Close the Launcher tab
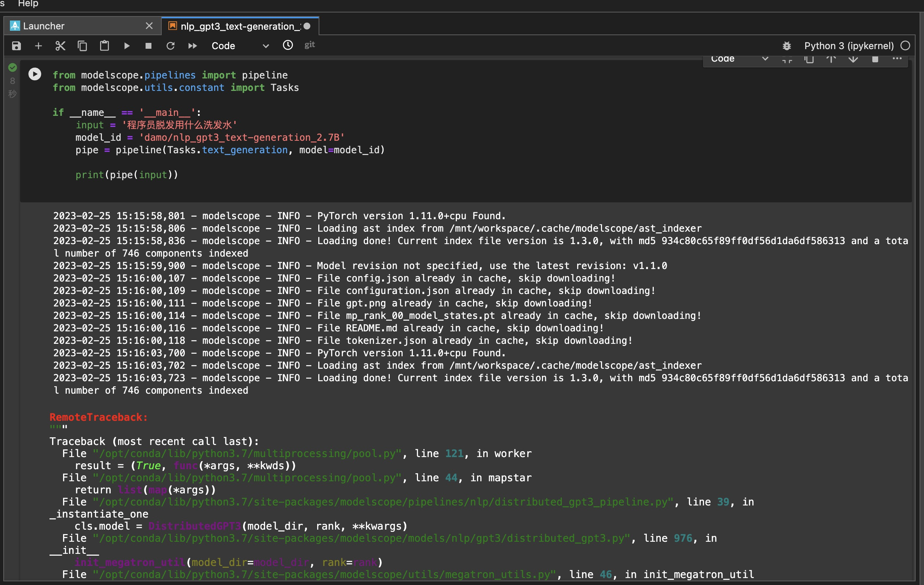Viewport: 924px width, 585px height. [149, 26]
